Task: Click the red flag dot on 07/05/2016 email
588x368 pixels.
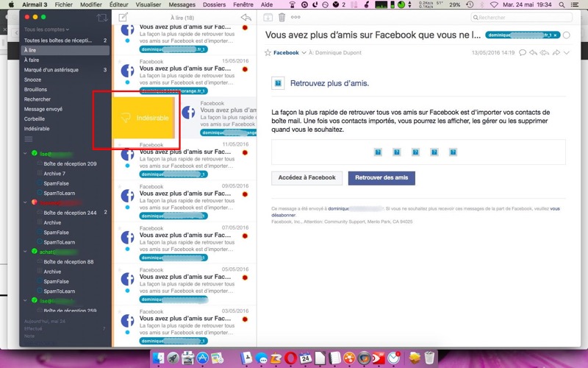Action: point(245,237)
